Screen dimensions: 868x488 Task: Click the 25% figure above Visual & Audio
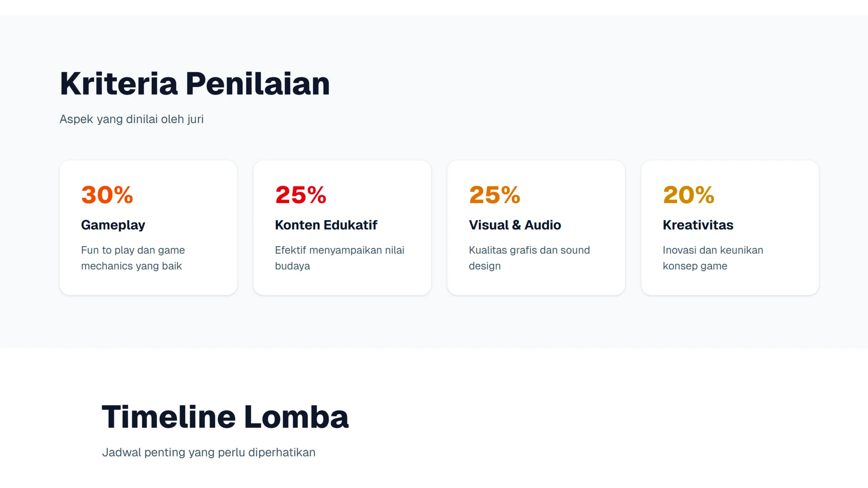495,195
